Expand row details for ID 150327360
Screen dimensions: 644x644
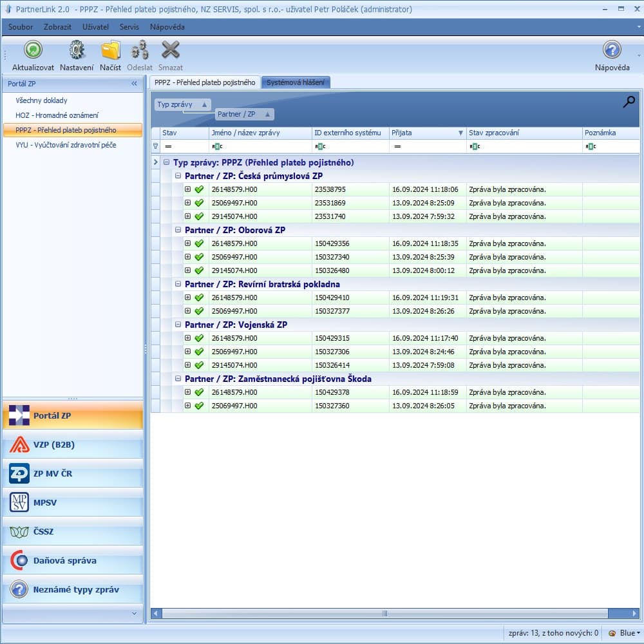point(187,405)
